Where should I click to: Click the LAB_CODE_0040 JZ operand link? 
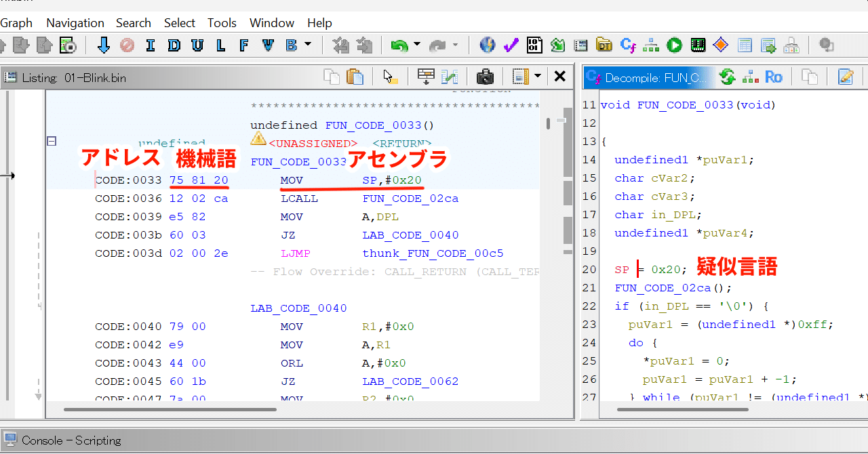[410, 235]
